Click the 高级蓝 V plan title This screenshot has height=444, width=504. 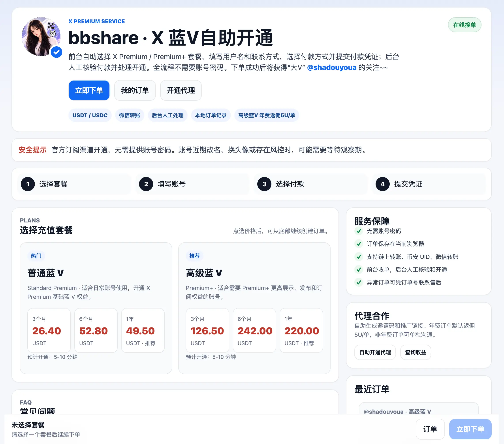pos(204,273)
